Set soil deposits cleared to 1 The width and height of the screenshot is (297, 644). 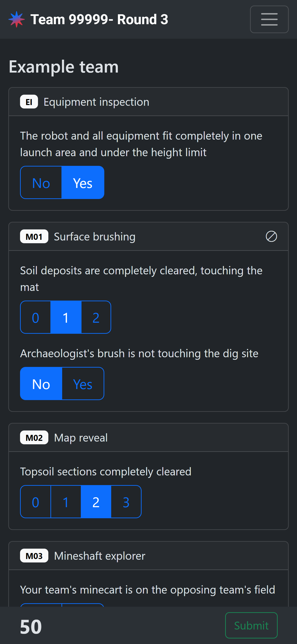[66, 317]
